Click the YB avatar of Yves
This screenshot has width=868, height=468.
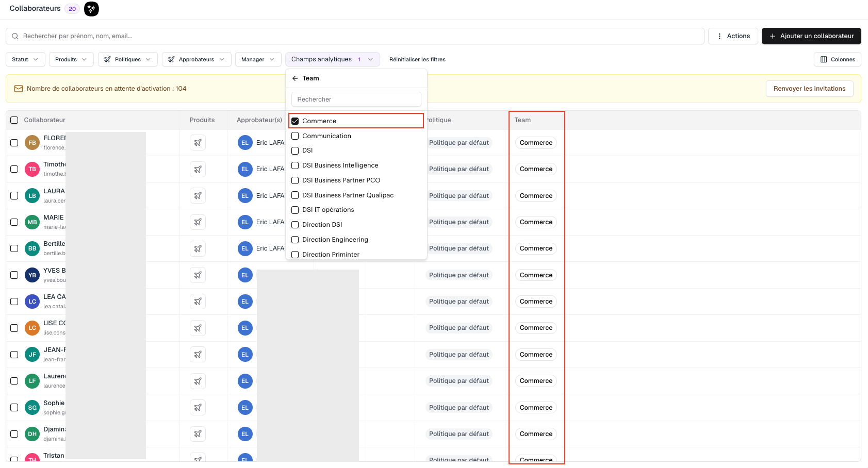click(x=32, y=275)
